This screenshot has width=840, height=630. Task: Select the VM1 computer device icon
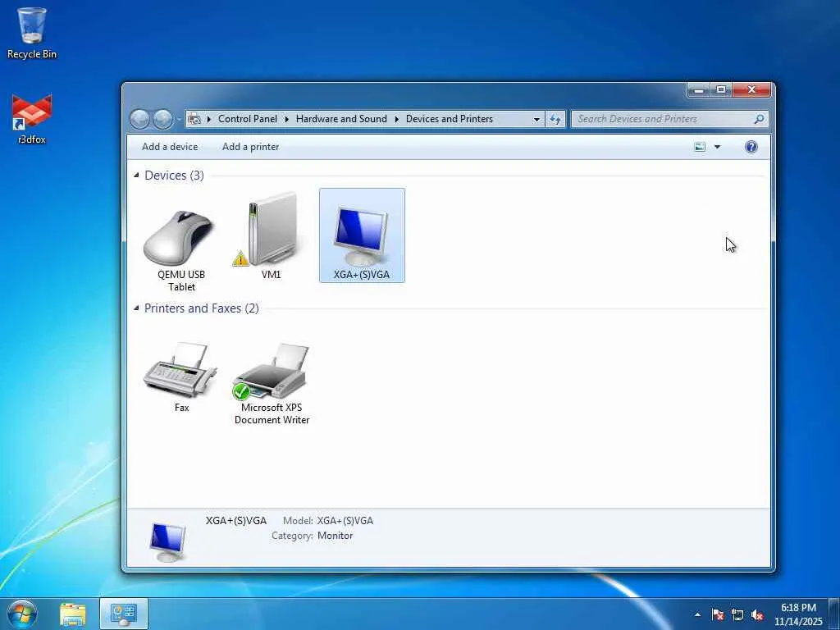click(x=272, y=230)
